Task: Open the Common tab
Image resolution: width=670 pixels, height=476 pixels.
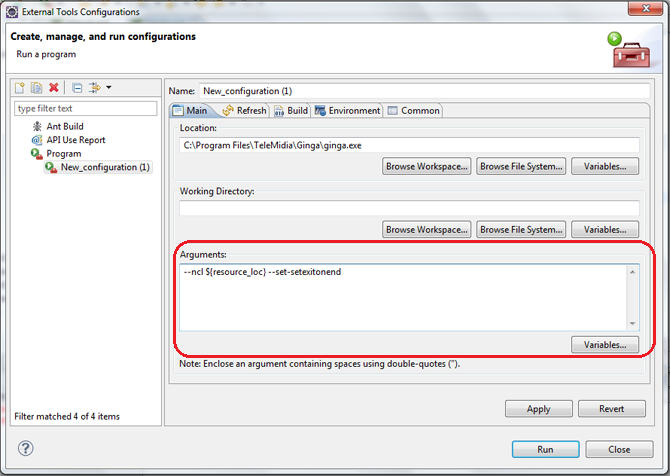Action: pyautogui.click(x=414, y=110)
